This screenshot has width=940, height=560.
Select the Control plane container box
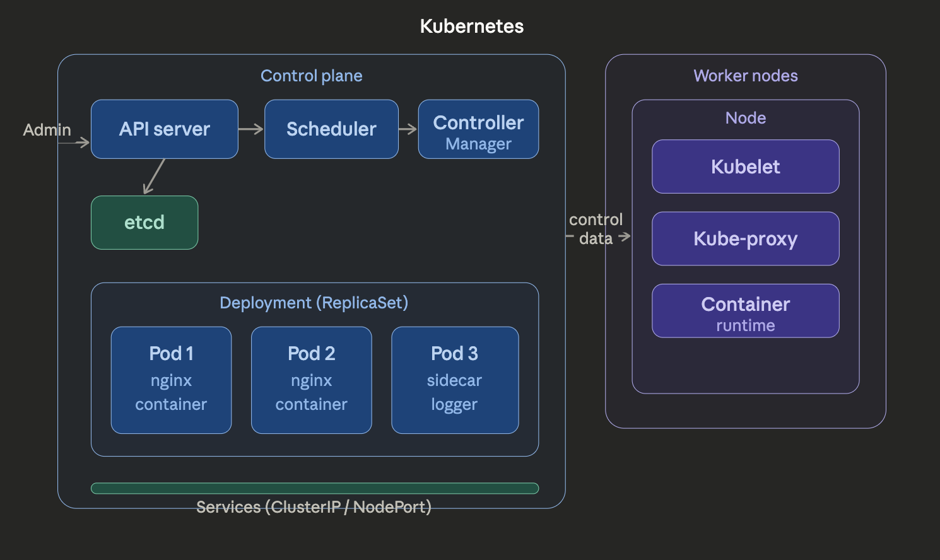coord(312,75)
